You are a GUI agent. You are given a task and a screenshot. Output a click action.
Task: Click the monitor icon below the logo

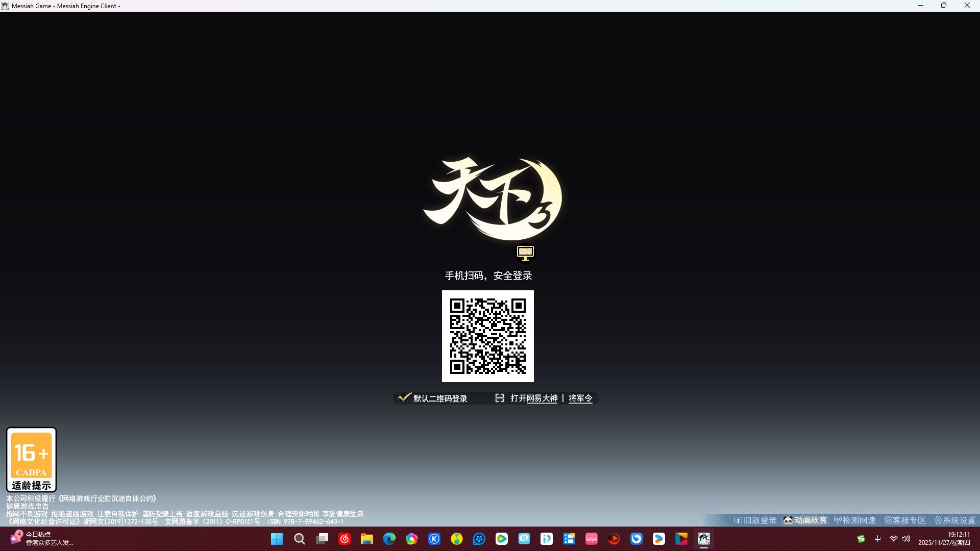click(x=525, y=253)
